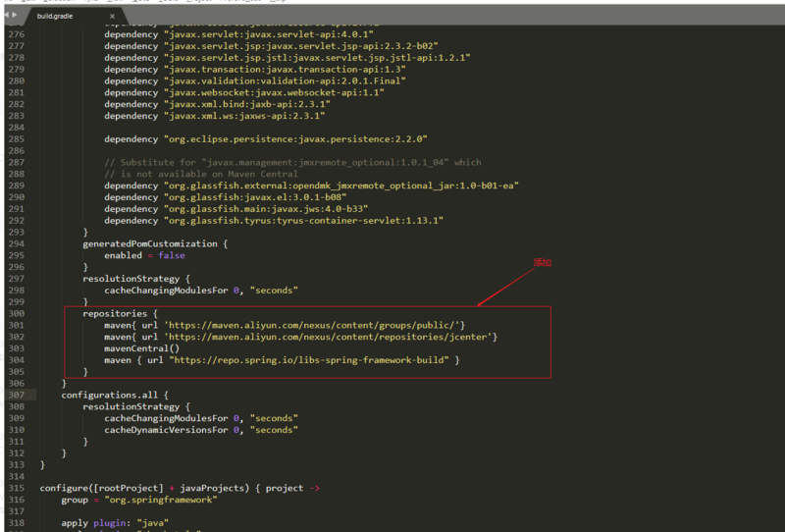Viewport: 785px width, 532px height.
Task: Click the closing brace on line 313
Action: coord(42,465)
